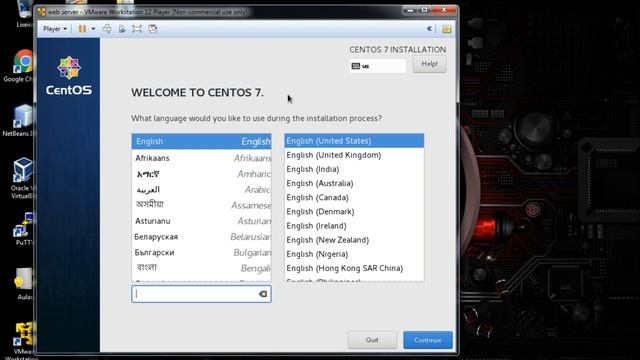Click the Quit button
Image resolution: width=640 pixels, height=360 pixels.
pos(372,340)
